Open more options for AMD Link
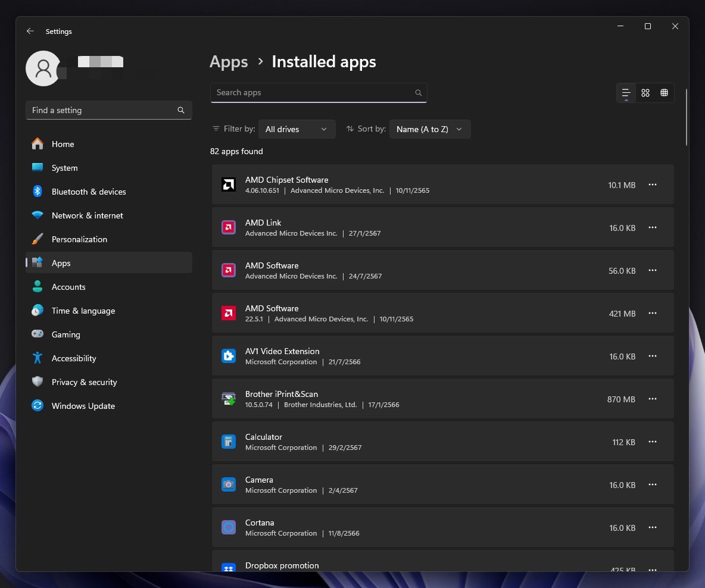Screen dimensions: 705x588 (x=653, y=227)
